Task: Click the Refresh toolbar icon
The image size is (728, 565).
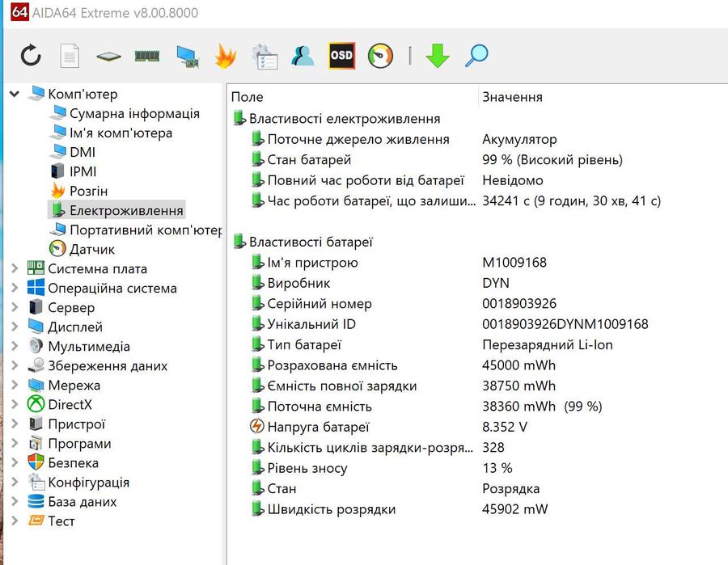Action: click(31, 56)
